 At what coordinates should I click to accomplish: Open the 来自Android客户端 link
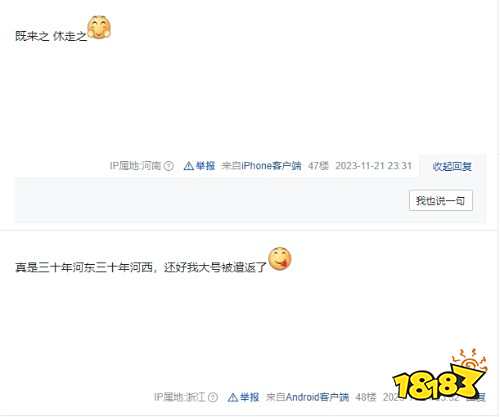307,397
